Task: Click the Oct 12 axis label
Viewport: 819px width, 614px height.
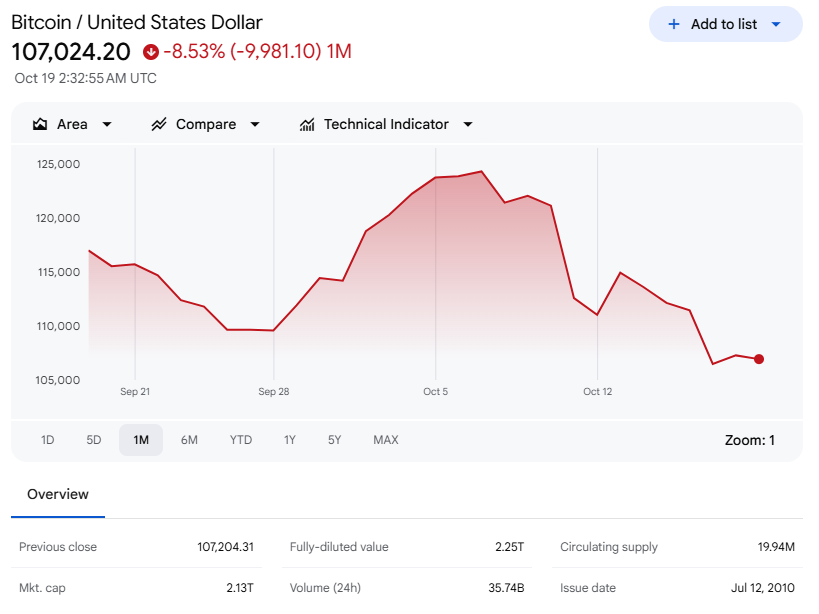Action: (x=598, y=392)
